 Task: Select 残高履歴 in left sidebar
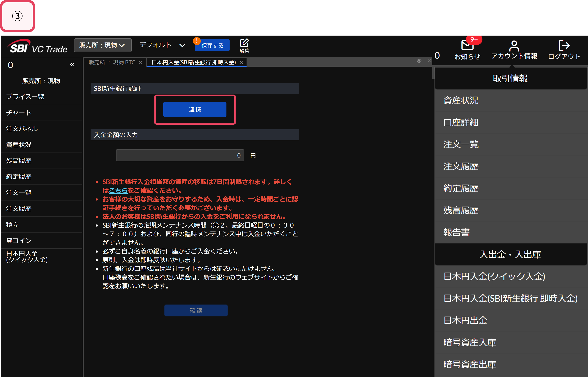tap(42, 161)
